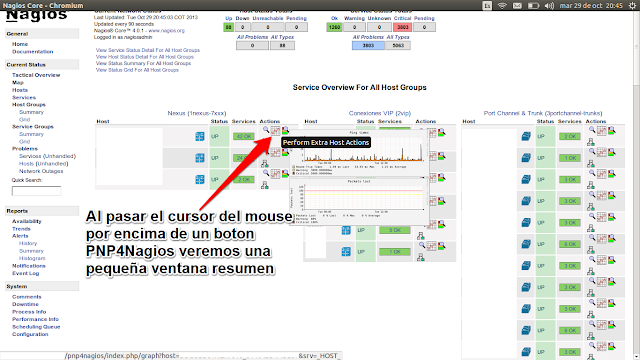
Task: Click the 3803 All Problems service box
Action: click(x=368, y=46)
